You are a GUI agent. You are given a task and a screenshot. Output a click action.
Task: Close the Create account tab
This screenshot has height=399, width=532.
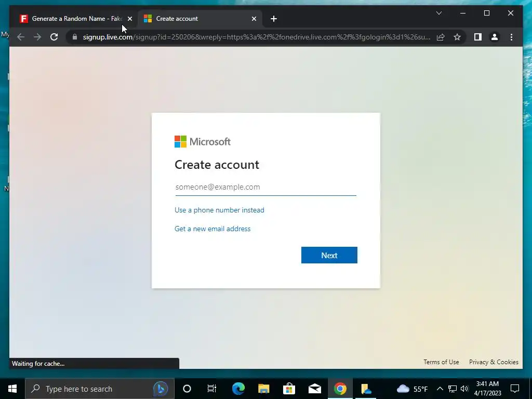coord(254,19)
